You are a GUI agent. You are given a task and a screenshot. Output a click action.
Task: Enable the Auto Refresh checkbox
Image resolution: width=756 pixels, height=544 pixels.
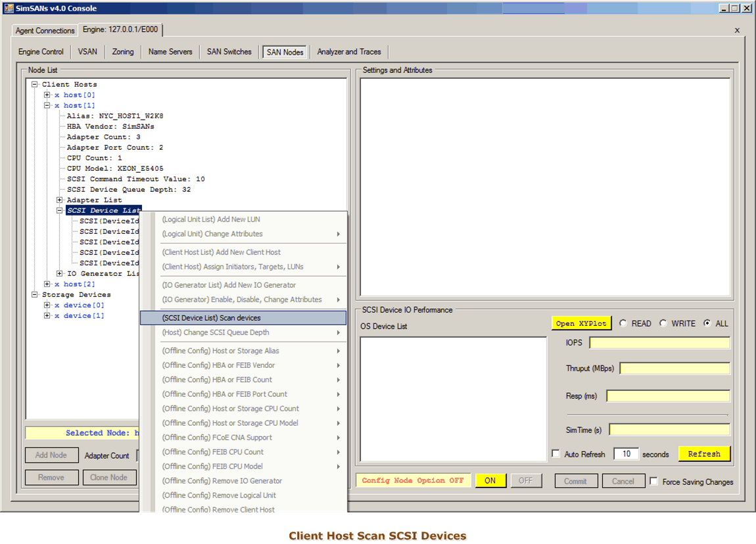556,454
